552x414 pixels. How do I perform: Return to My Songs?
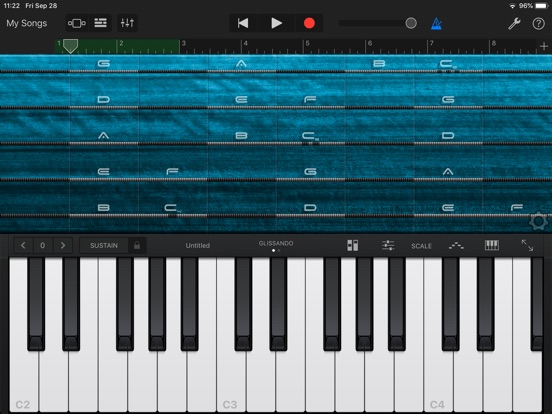[27, 23]
